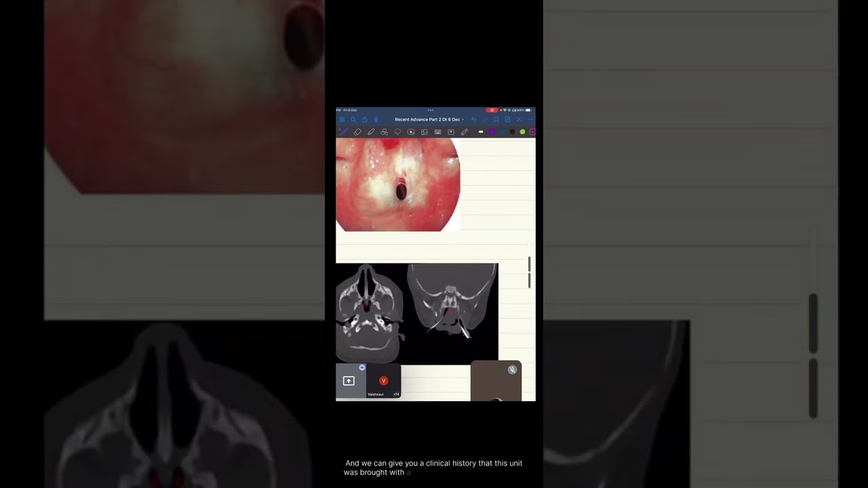Screen dimensions: 868x488
Task: Undo the last action
Action: pyautogui.click(x=474, y=119)
